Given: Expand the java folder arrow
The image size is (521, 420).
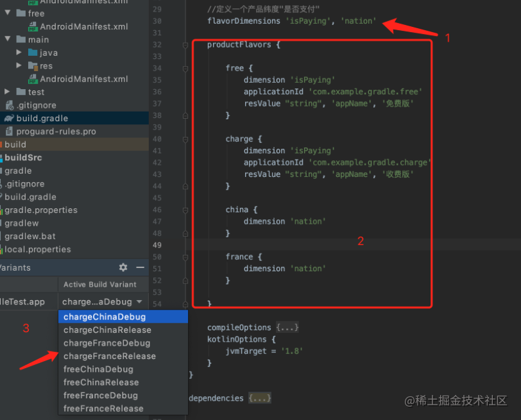Looking at the screenshot, I should [x=19, y=53].
